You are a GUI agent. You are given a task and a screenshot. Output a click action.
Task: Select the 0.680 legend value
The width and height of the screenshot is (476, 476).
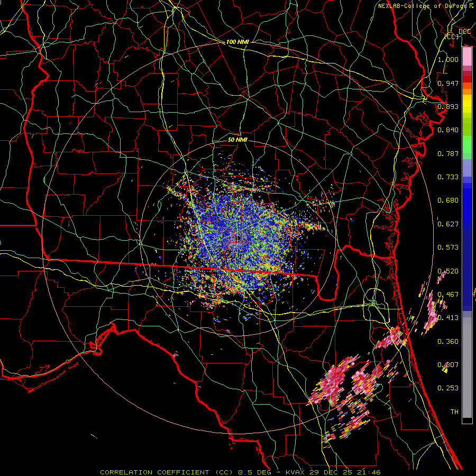(448, 200)
